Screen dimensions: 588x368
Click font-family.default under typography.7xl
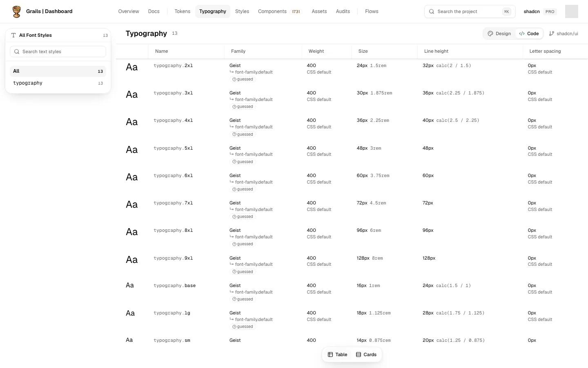[254, 209]
